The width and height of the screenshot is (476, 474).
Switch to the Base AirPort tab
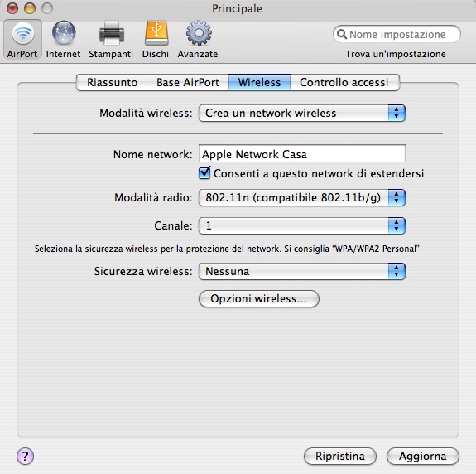point(188,82)
